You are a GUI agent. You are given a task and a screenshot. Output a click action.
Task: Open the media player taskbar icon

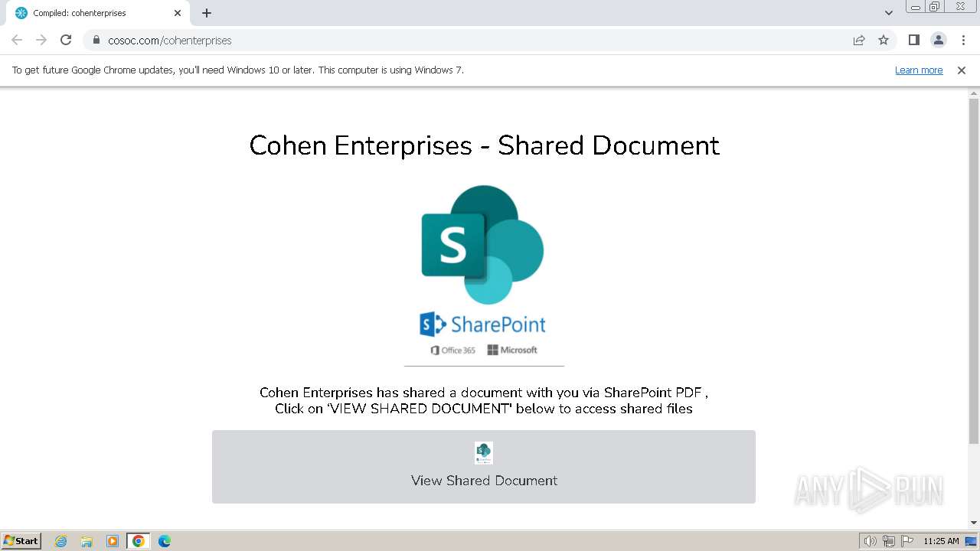[113, 541]
